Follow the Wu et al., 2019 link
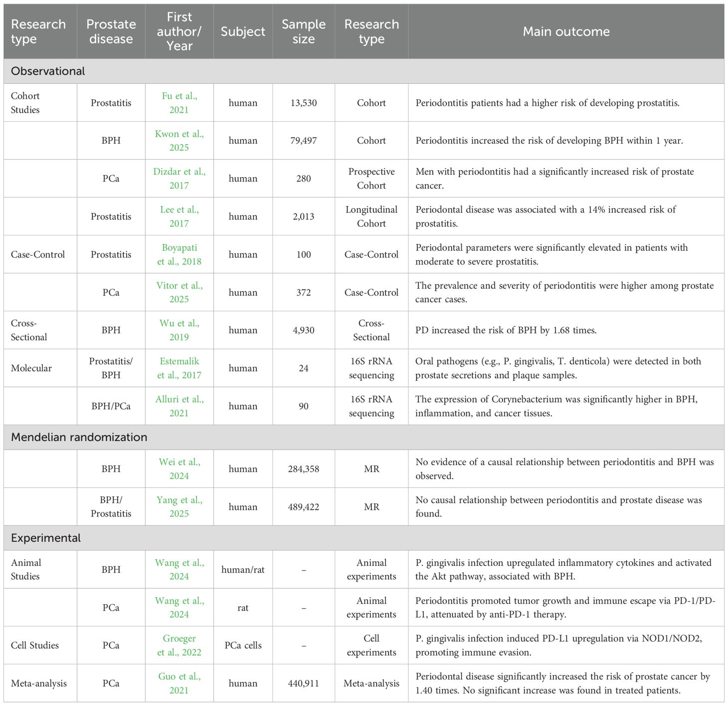The image size is (728, 706). tap(179, 330)
